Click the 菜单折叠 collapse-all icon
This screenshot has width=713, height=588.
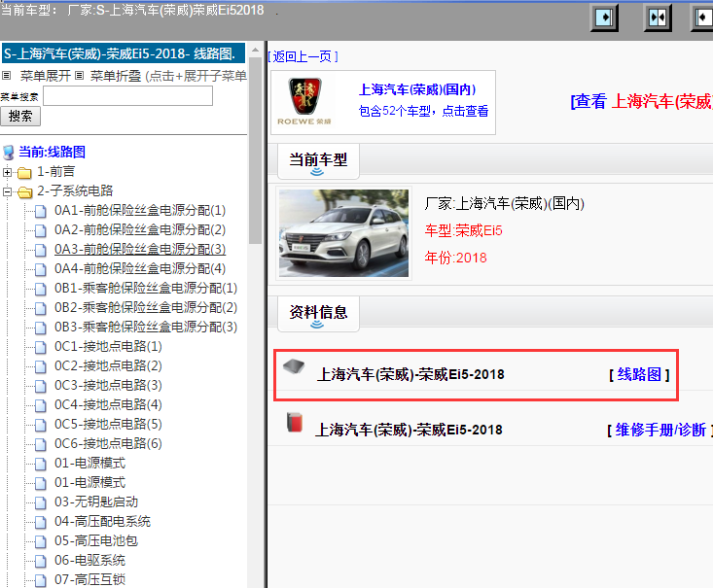(x=79, y=76)
